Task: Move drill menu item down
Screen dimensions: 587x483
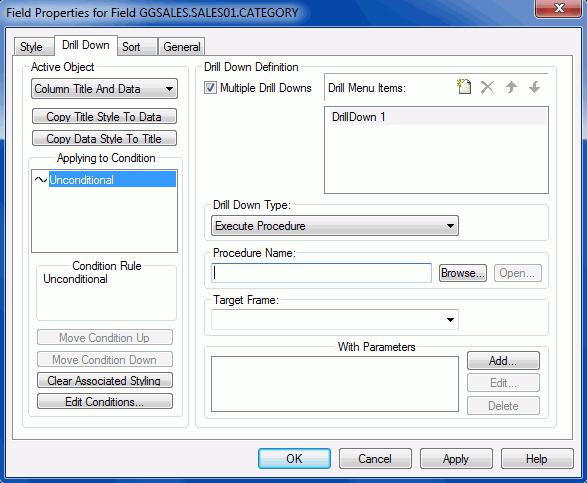Action: click(x=534, y=87)
